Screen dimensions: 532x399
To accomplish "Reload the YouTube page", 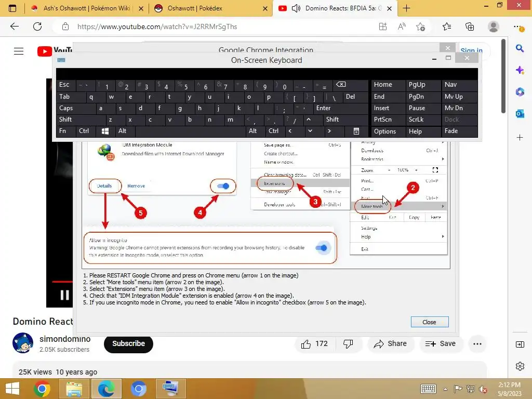I will tap(37, 26).
